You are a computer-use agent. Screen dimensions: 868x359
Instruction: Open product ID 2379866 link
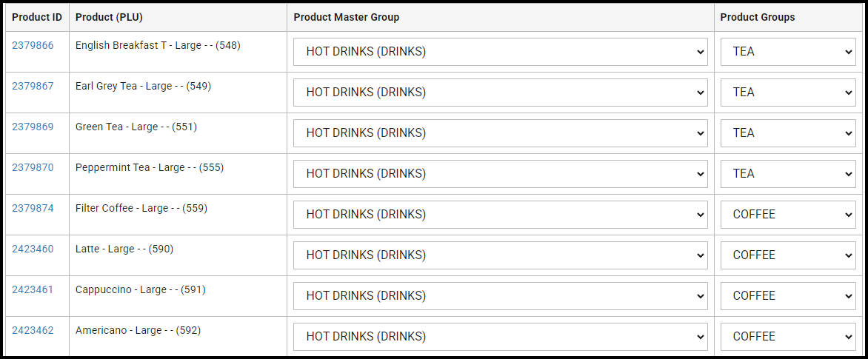[x=33, y=45]
